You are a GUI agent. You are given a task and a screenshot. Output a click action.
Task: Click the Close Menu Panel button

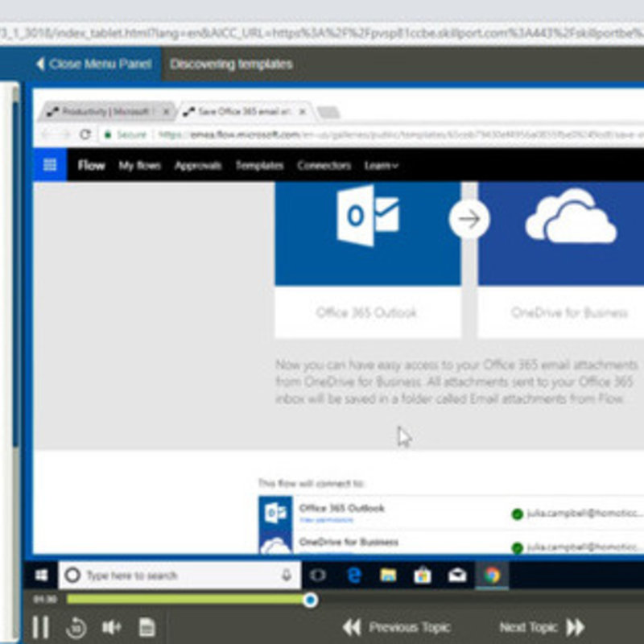pos(93,64)
